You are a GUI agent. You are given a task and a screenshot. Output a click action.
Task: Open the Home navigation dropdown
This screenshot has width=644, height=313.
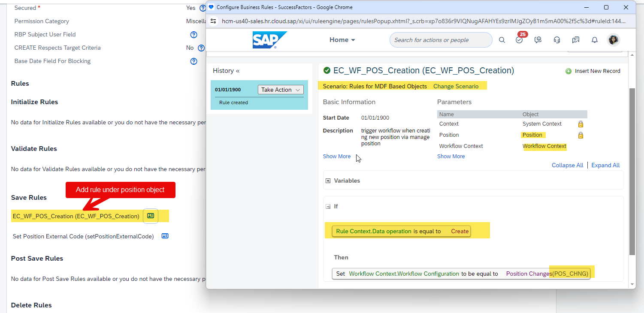[342, 40]
